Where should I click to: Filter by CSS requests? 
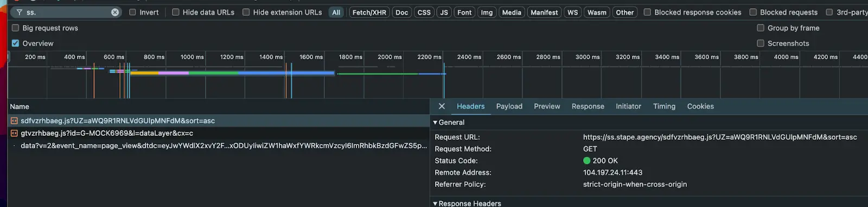(424, 12)
